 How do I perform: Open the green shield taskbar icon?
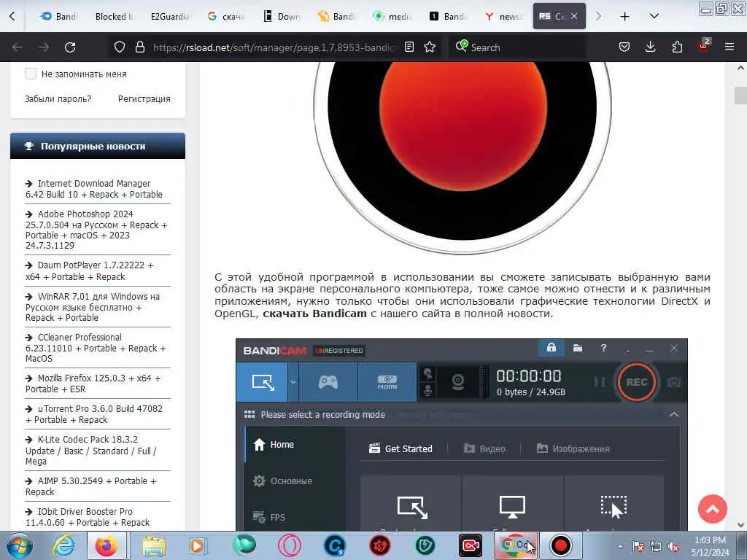tap(425, 545)
